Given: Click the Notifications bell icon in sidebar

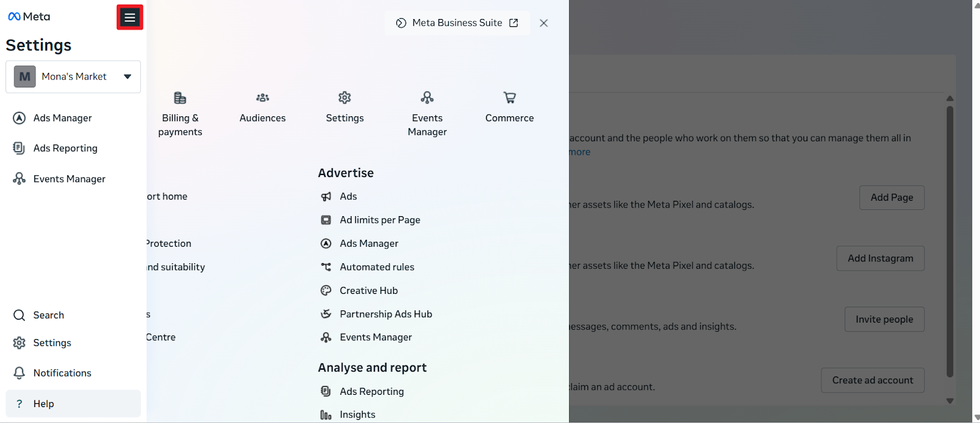Looking at the screenshot, I should pos(20,373).
